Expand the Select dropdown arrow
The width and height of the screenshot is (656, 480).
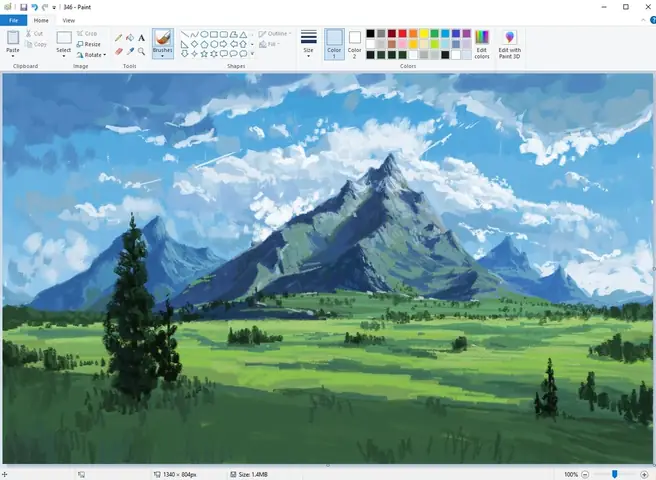click(x=64, y=56)
